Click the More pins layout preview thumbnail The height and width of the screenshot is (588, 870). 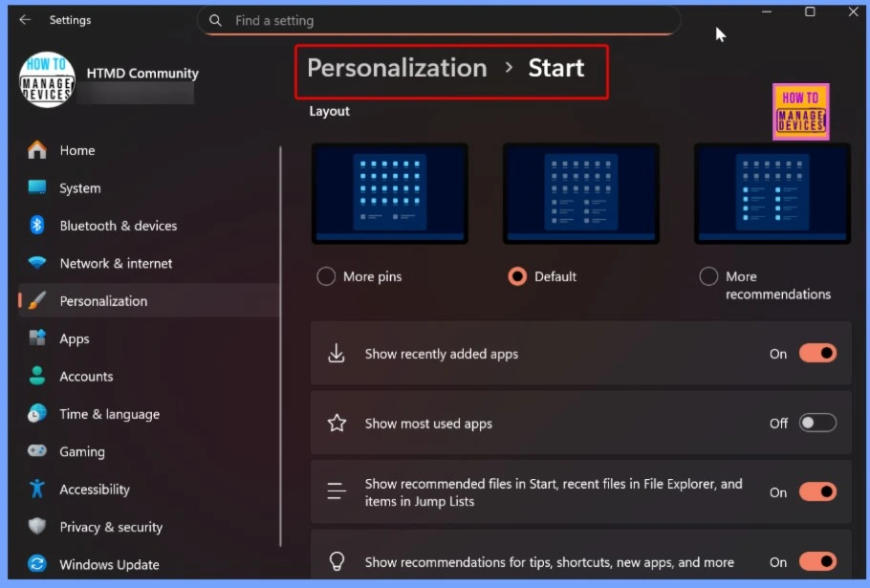(x=389, y=194)
